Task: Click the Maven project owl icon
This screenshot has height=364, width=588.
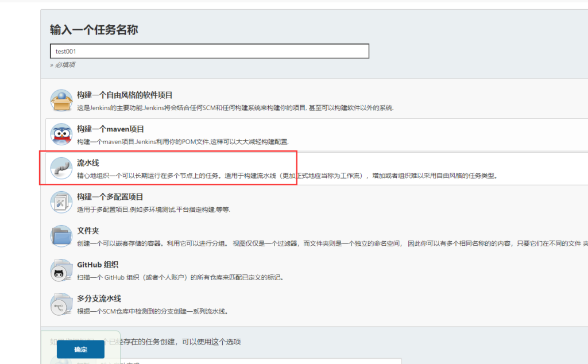Action: pyautogui.click(x=61, y=134)
